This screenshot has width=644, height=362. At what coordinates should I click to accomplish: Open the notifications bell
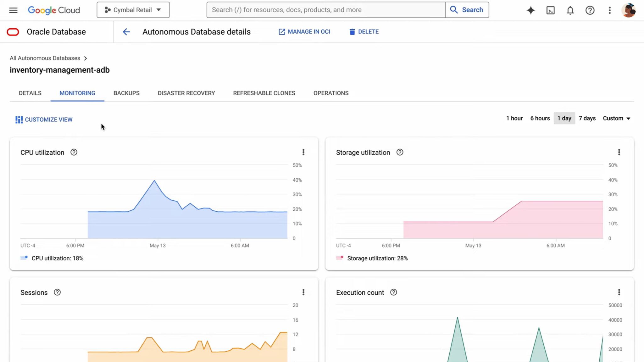[x=570, y=10]
